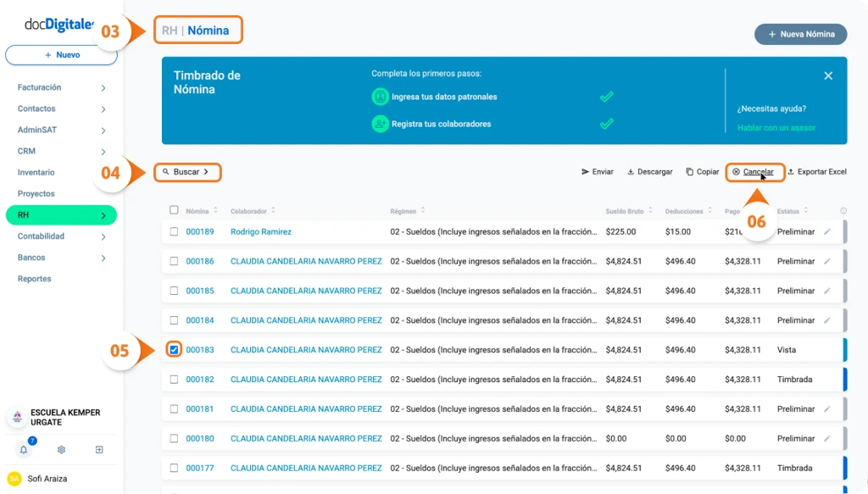Sort by the Deducciones column

[x=709, y=211]
